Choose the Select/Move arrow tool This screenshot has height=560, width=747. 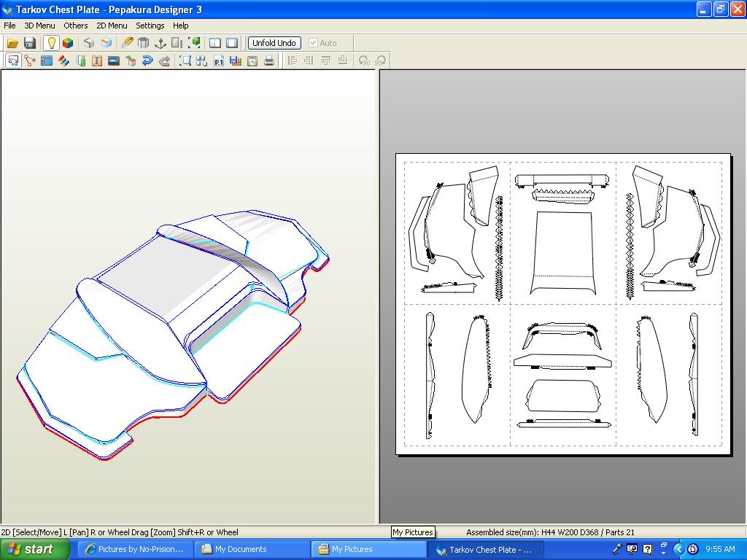point(13,61)
